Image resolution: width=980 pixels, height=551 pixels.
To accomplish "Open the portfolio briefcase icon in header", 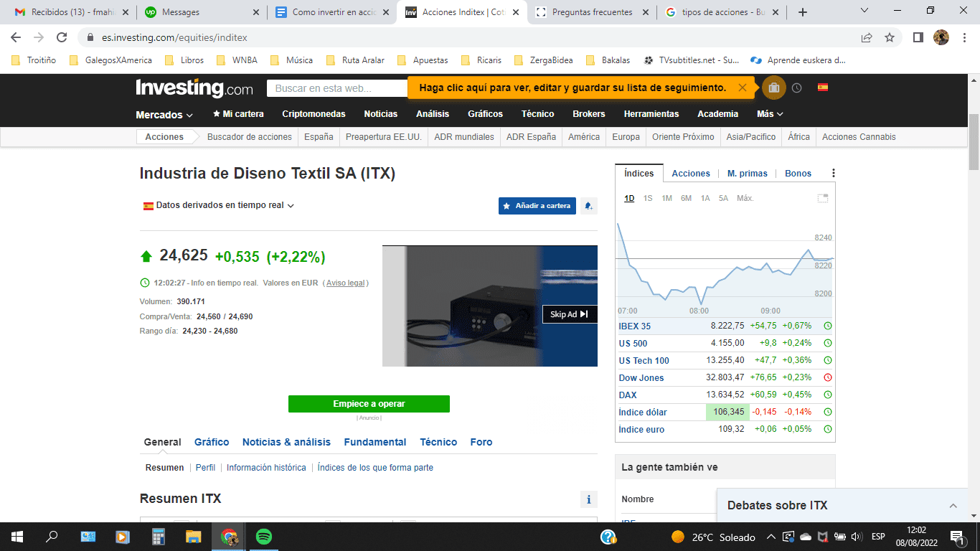I will tap(774, 88).
